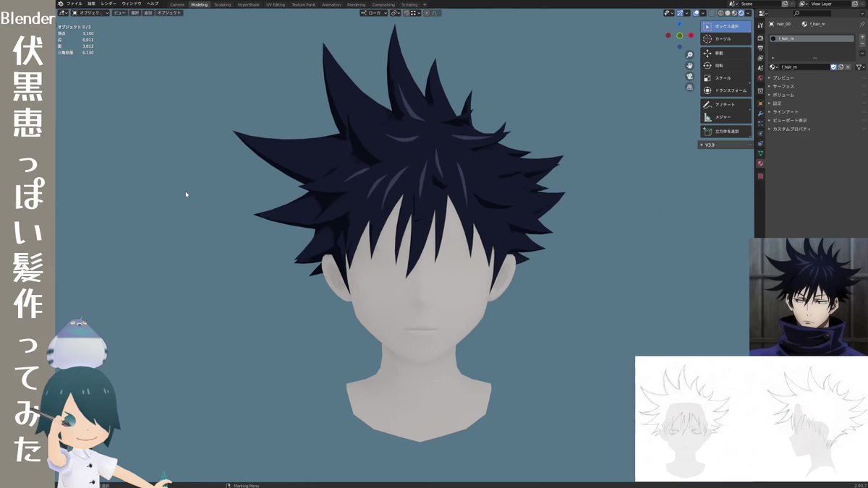Select the Transform tool (トランスフォーム)

tap(726, 90)
